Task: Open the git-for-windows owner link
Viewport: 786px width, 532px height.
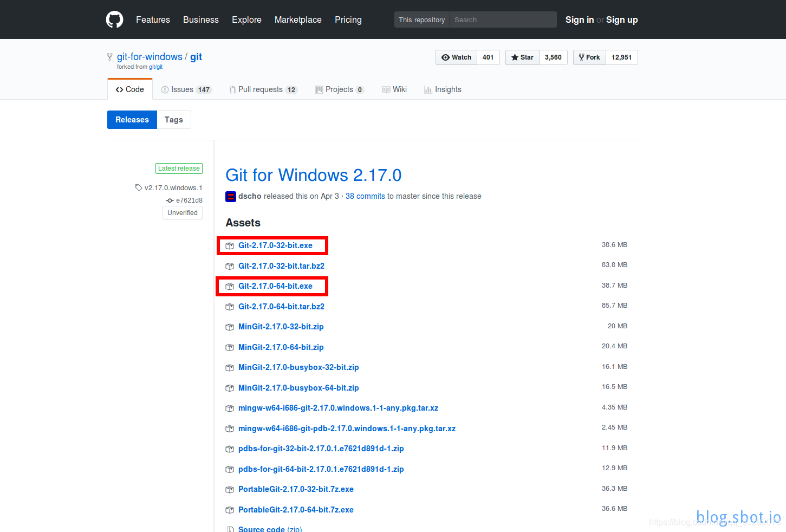Action: point(150,57)
